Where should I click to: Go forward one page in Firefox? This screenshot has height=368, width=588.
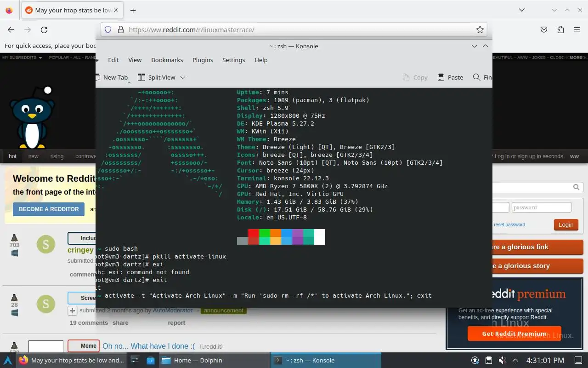coord(28,29)
